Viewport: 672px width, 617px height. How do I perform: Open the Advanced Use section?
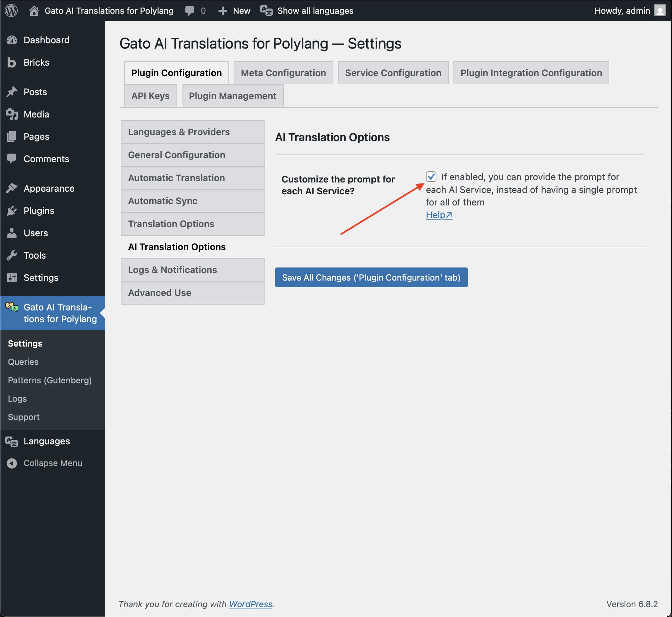click(159, 293)
